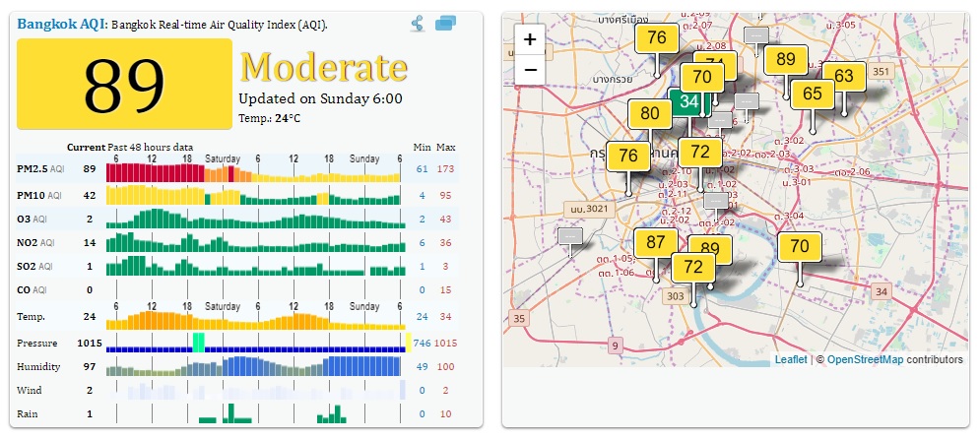
Task: Open the blue overlapping windows icon
Action: (446, 24)
